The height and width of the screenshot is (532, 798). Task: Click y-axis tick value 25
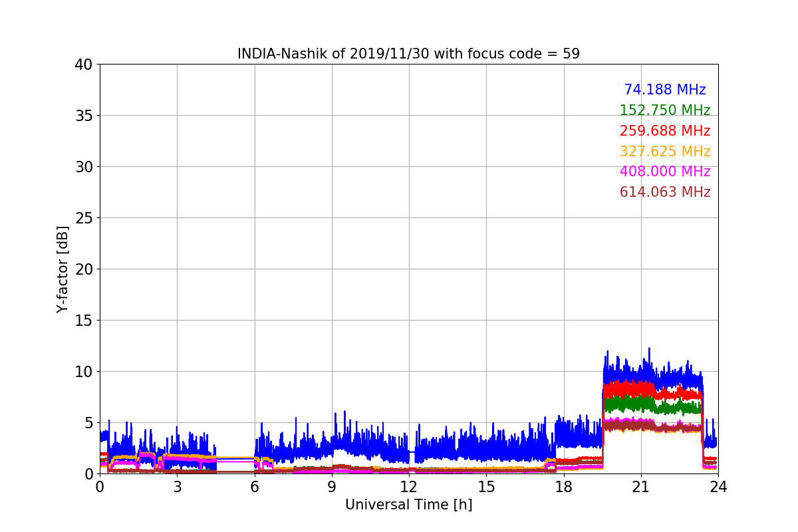(84, 218)
